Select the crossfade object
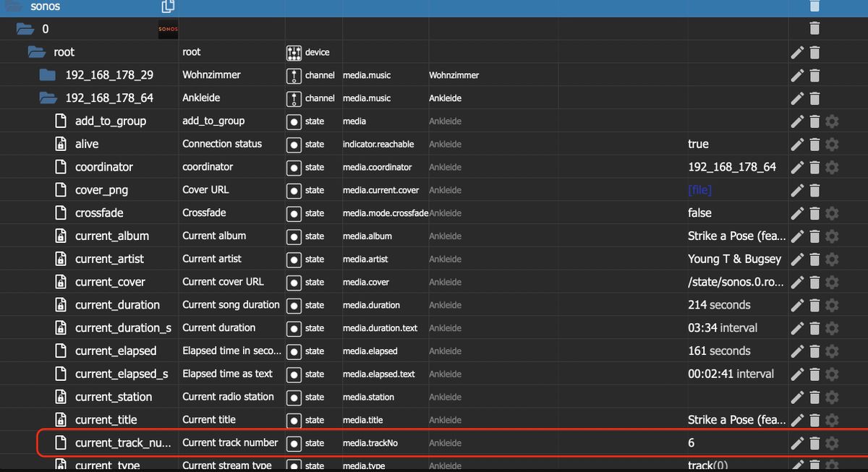The width and height of the screenshot is (868, 472). coord(99,213)
